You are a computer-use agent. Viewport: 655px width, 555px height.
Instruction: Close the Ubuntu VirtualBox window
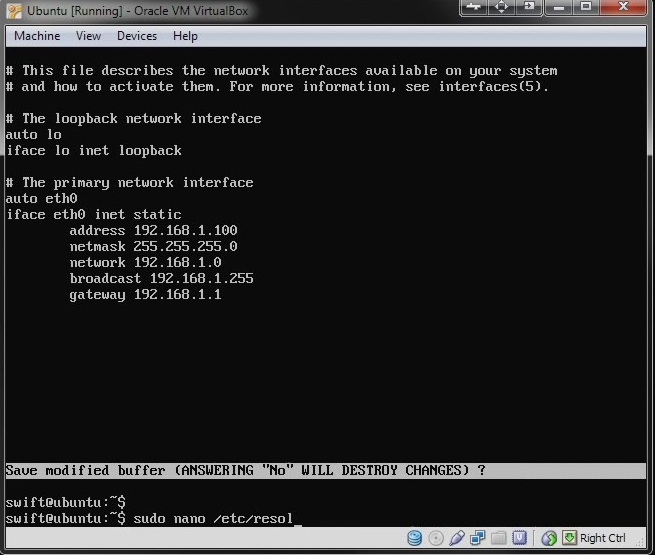pos(624,7)
